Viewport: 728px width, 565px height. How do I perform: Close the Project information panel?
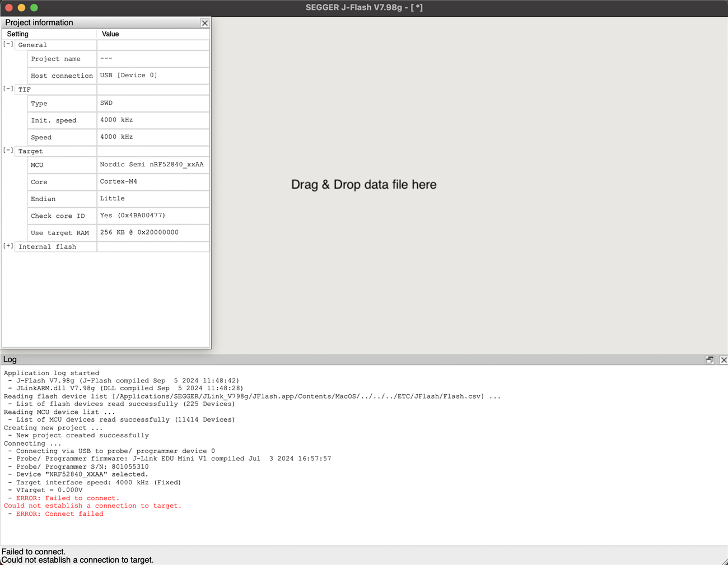204,23
